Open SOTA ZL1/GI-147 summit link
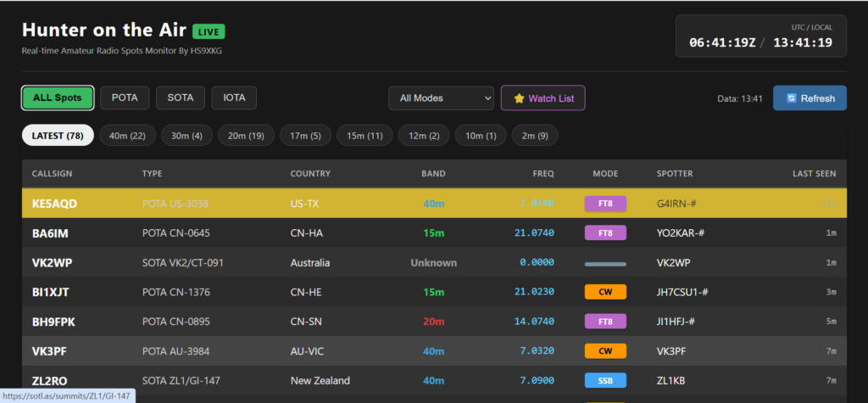The height and width of the screenshot is (403, 868). tap(183, 380)
